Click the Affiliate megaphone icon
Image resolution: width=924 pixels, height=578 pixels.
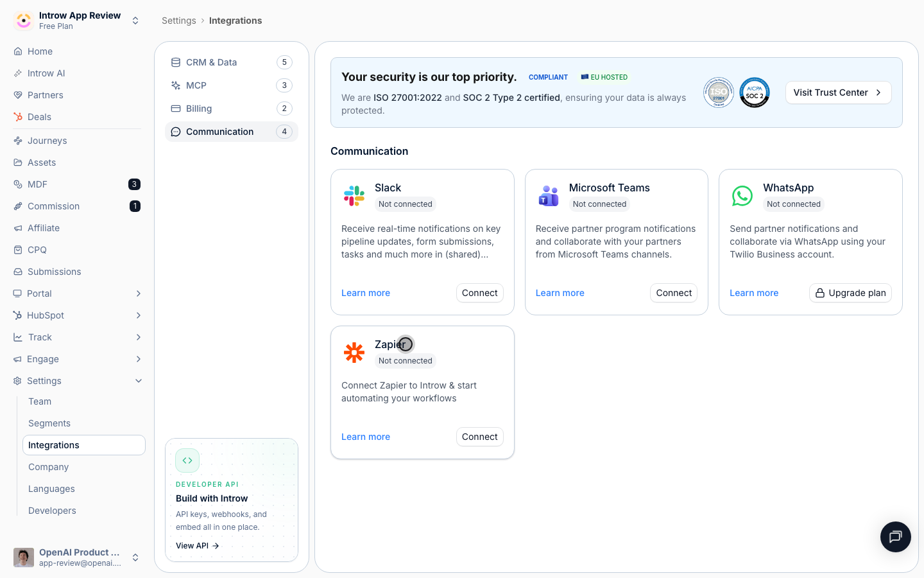pyautogui.click(x=18, y=228)
